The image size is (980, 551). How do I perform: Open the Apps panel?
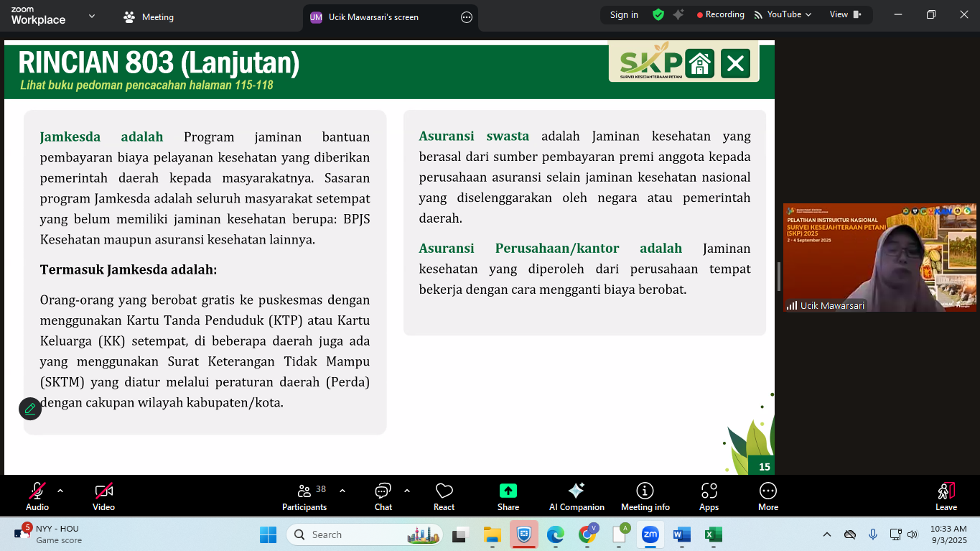(709, 496)
